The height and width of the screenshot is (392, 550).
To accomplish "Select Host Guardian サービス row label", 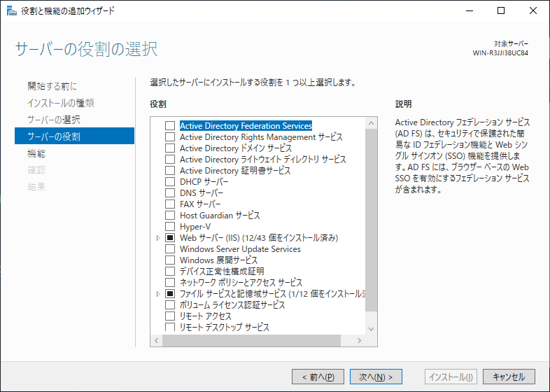I will [220, 216].
